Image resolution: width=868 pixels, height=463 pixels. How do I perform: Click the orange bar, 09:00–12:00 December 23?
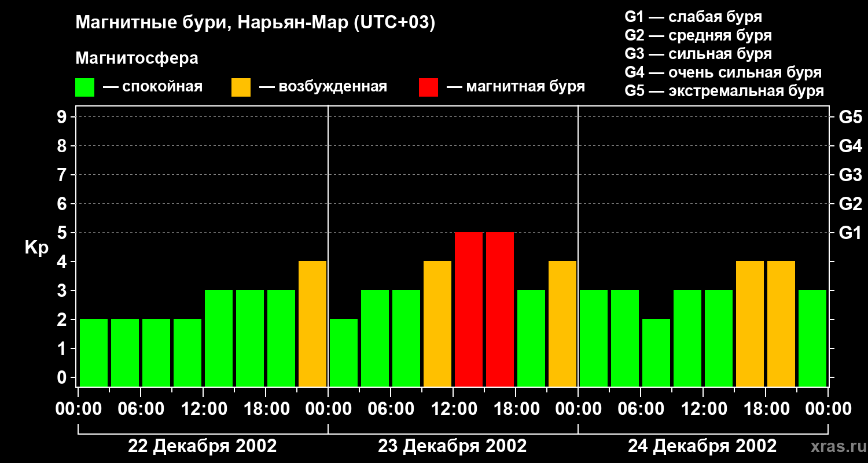437,324
